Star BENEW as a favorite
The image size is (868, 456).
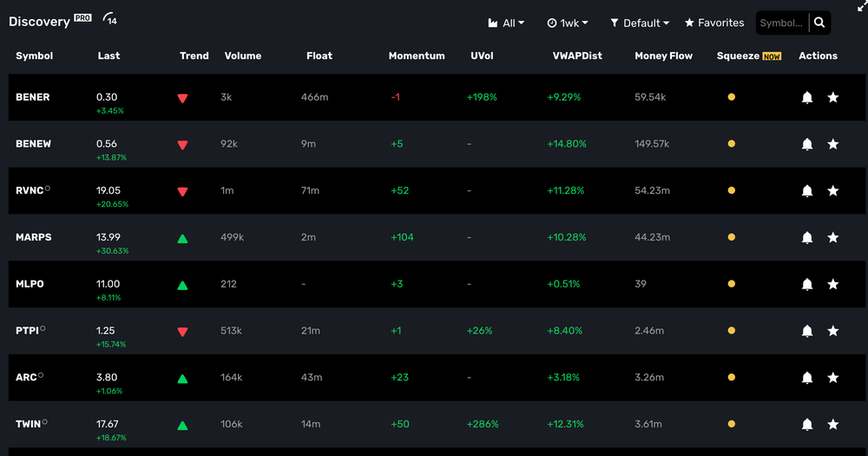833,144
